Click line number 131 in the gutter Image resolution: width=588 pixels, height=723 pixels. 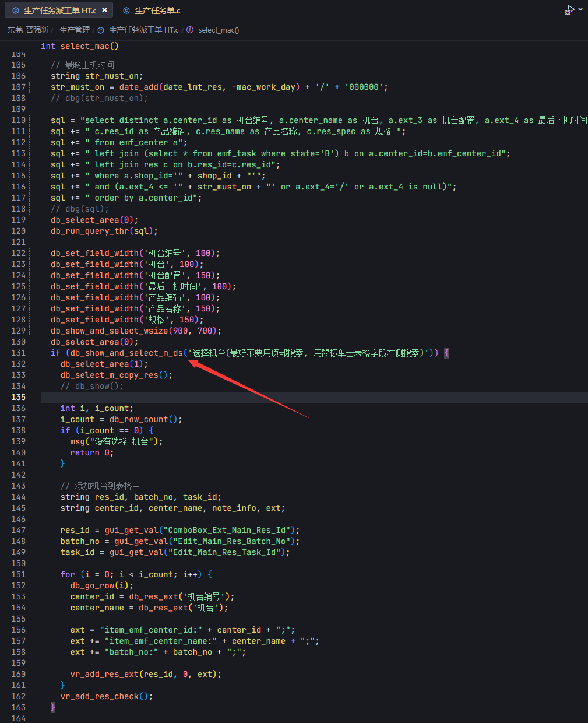tap(19, 353)
